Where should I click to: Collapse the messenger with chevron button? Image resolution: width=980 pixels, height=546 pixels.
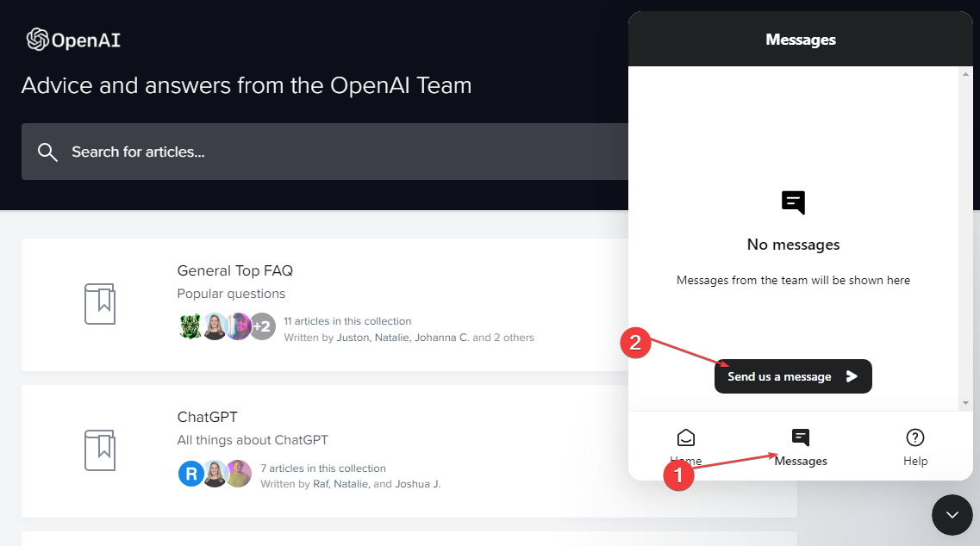pos(952,515)
